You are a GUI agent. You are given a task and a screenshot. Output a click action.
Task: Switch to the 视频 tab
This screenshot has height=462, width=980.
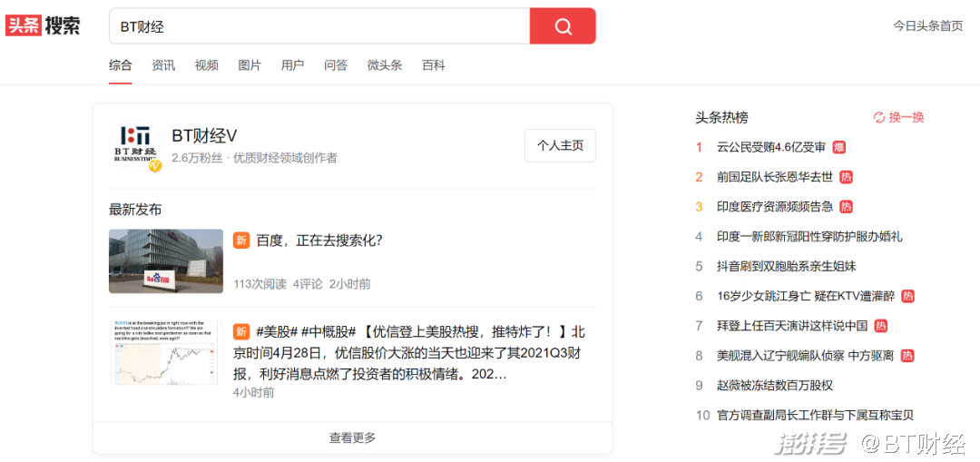[x=206, y=65]
